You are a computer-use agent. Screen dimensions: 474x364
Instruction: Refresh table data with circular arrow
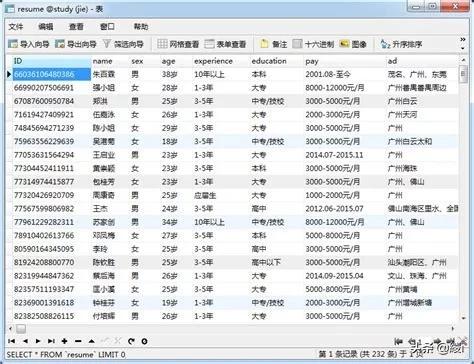point(131,341)
